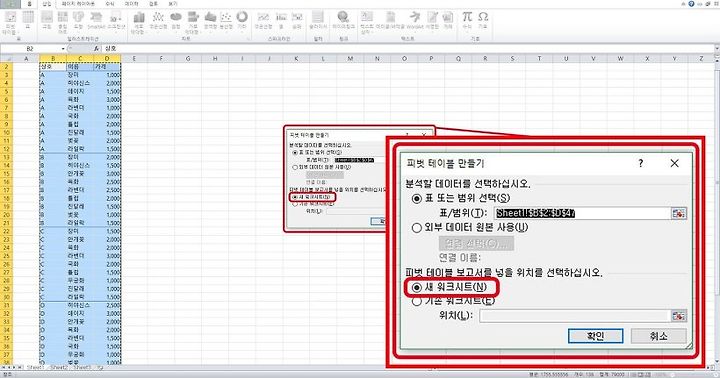Select 외부 데이터 원본 사용 radio in enlarged dialog
The image size is (720, 378).
click(416, 228)
